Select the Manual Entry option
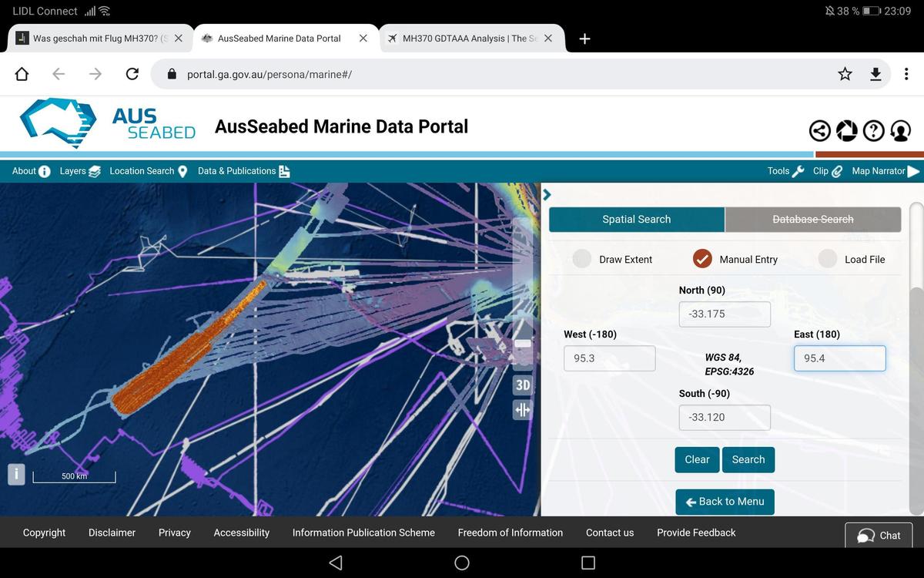 point(735,259)
